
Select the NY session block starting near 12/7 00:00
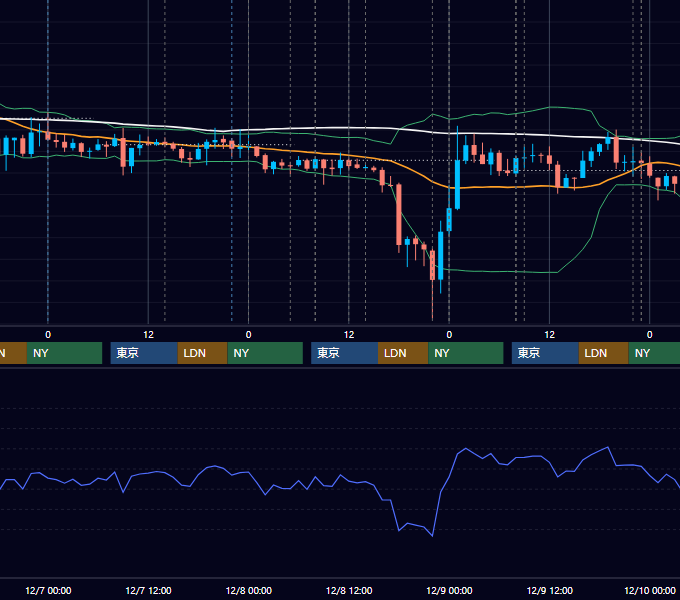pos(64,353)
